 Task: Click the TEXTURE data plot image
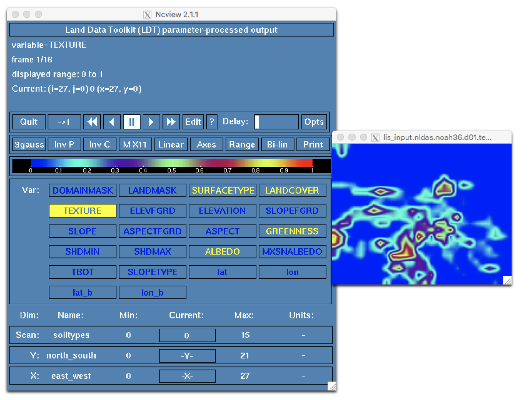point(422,214)
